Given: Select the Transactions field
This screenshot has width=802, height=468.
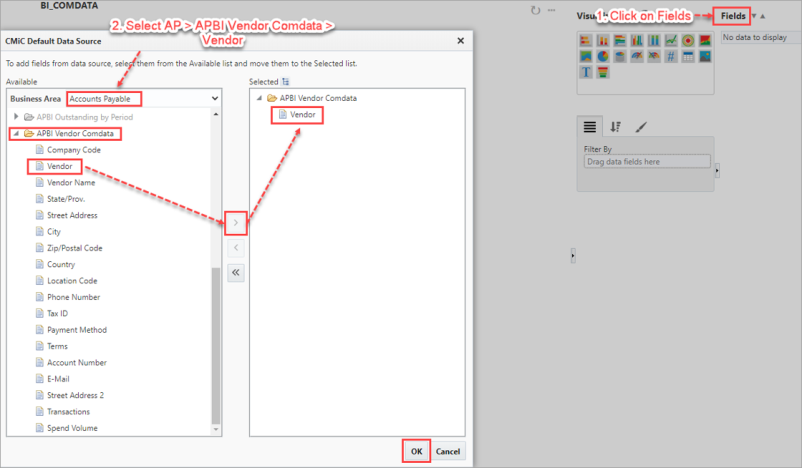Looking at the screenshot, I should click(69, 412).
